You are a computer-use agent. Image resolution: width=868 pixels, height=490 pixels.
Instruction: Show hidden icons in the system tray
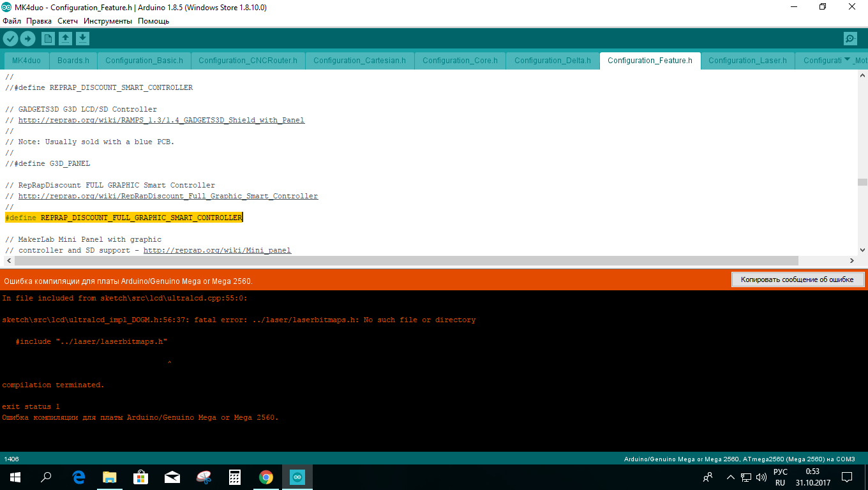tap(730, 477)
